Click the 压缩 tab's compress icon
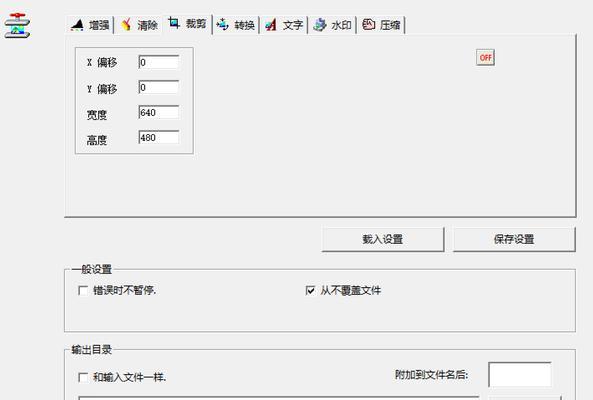 click(368, 24)
